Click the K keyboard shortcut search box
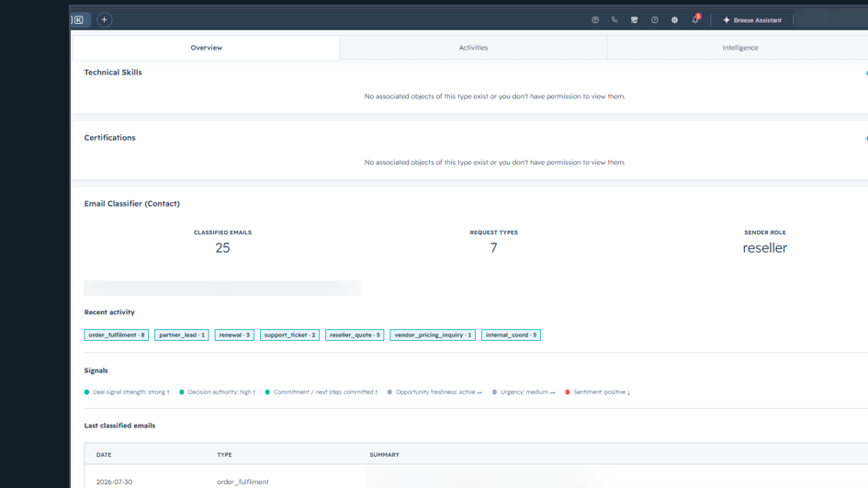 [80, 20]
